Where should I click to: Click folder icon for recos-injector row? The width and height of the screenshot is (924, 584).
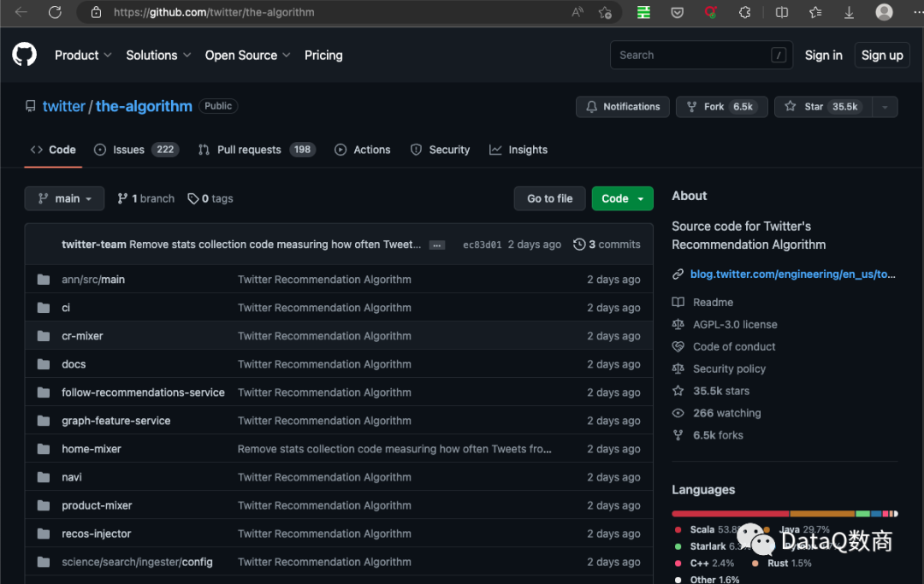tap(44, 534)
